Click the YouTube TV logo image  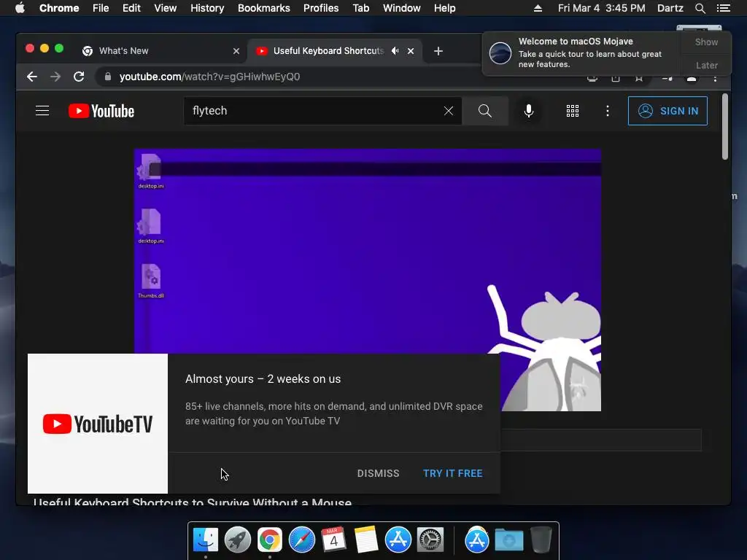click(x=98, y=424)
